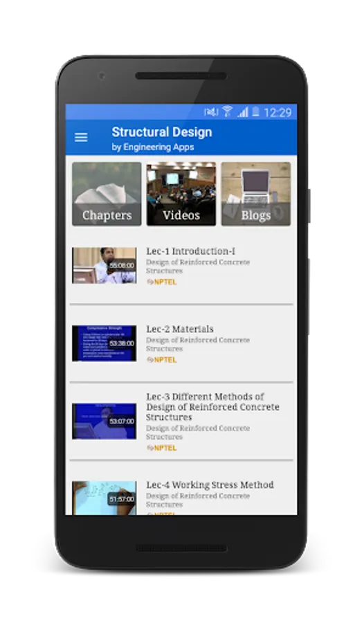Image resolution: width=364 pixels, height=623 pixels.
Task: Open Lec-4 Working Stress Method title
Action: click(x=210, y=485)
